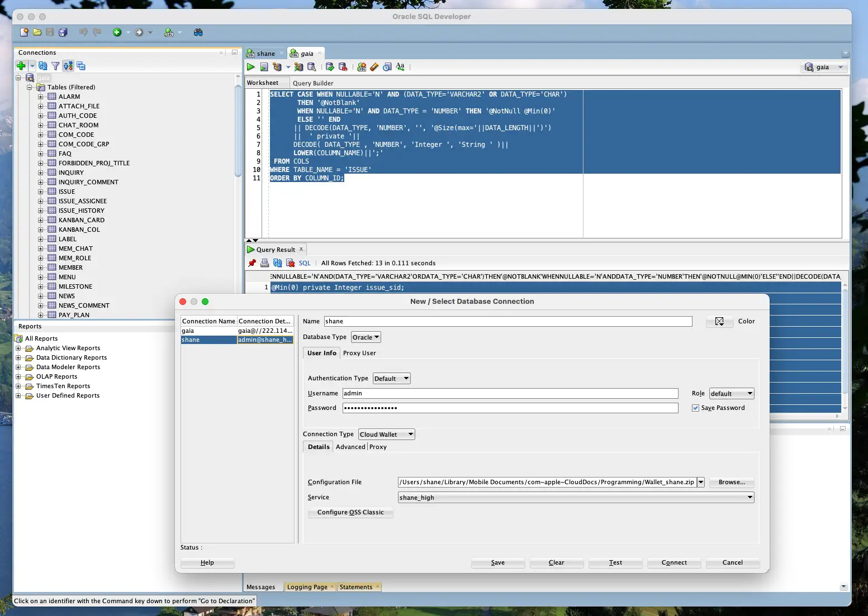The width and height of the screenshot is (868, 616).
Task: Open the Connection Type Cloud Wallet dropdown
Action: tap(387, 434)
